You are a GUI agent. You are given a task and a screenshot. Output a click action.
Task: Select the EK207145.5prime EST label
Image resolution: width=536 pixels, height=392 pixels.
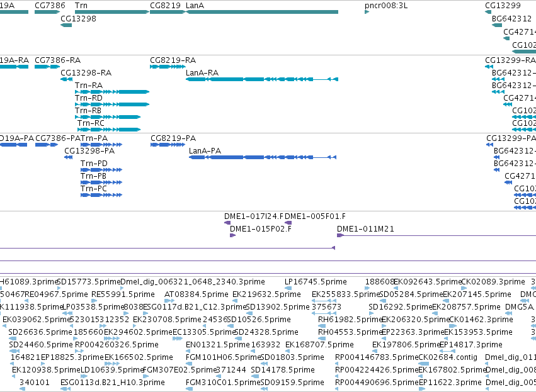(477, 294)
